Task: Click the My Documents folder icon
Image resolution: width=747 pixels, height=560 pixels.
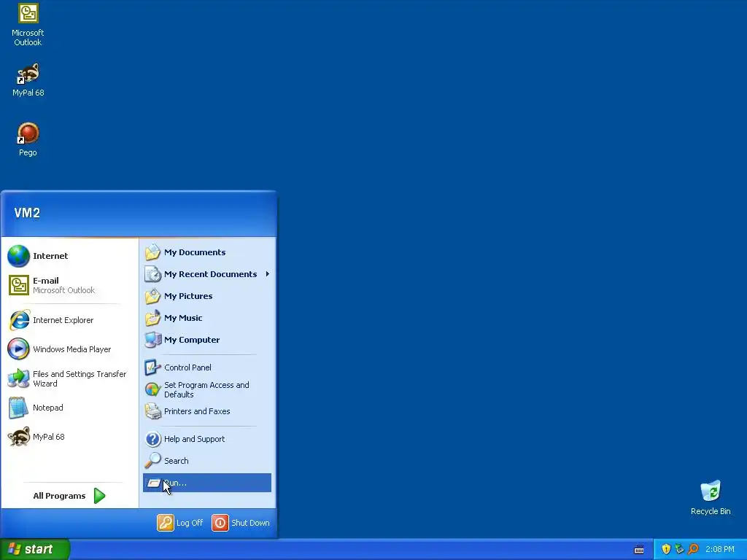Action: (153, 252)
